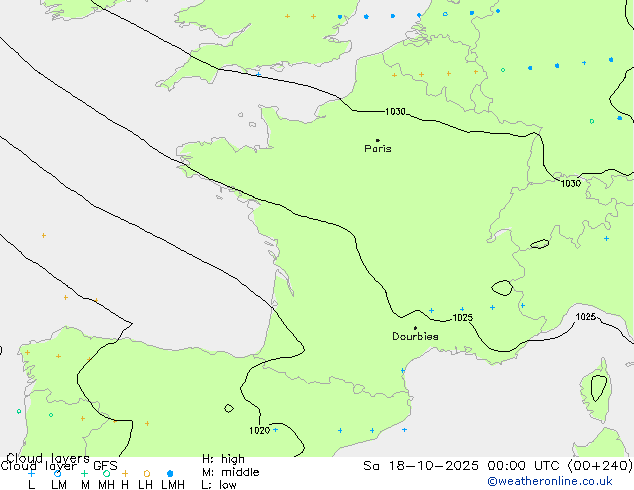
Task: Click the 1025 isobar label on Italian coast
Action: click(585, 317)
